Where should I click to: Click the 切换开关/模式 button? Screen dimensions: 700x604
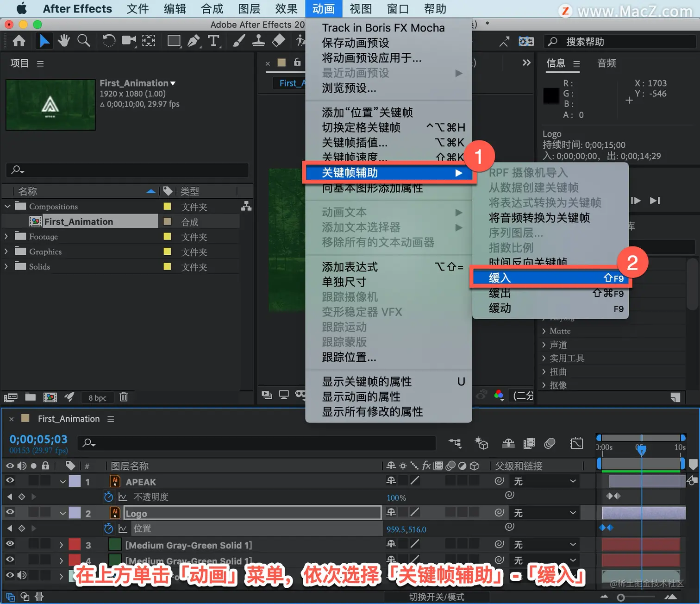pyautogui.click(x=437, y=597)
